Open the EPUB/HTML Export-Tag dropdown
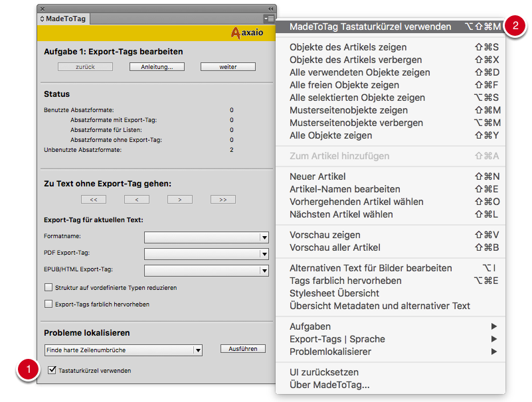 tap(207, 271)
